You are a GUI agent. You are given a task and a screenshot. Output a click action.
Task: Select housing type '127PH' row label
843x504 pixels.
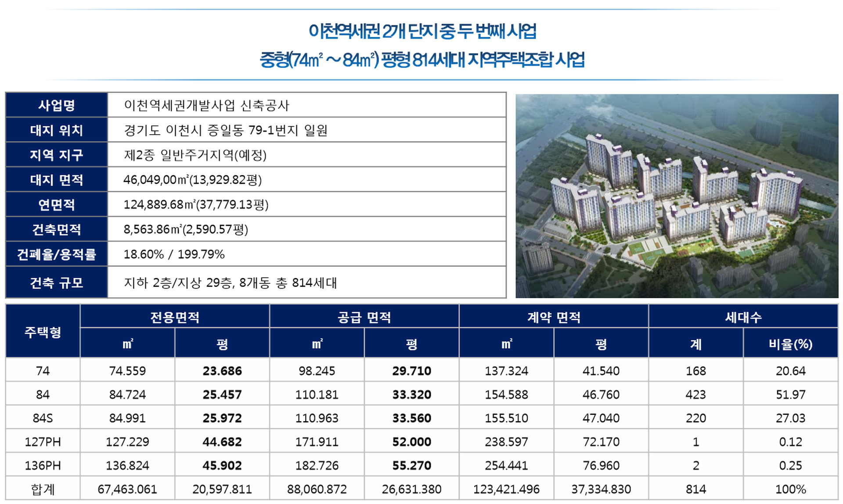pos(43,442)
